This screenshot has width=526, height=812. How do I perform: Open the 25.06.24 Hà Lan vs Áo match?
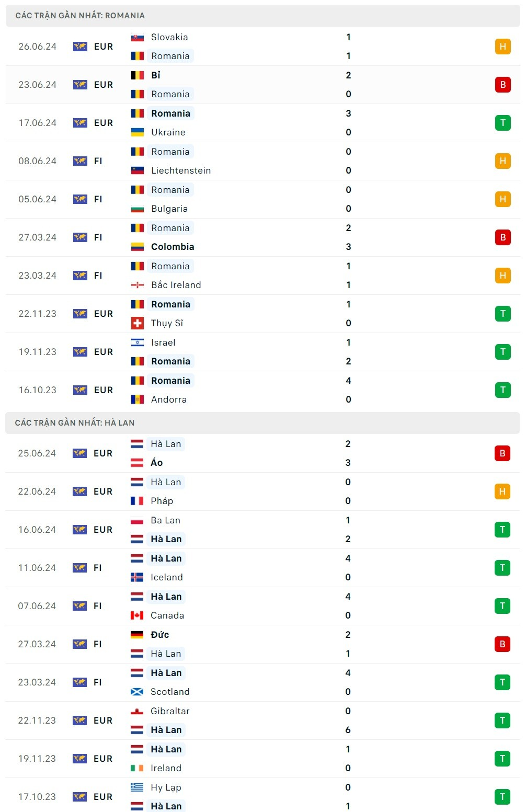pyautogui.click(x=261, y=453)
